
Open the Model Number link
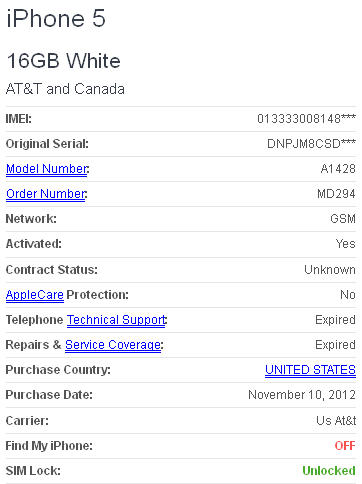[x=47, y=169]
